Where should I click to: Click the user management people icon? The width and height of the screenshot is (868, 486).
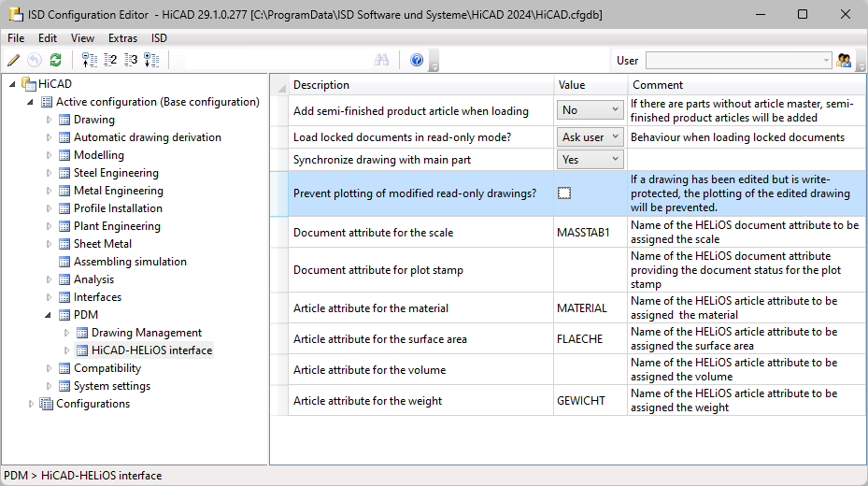(845, 60)
